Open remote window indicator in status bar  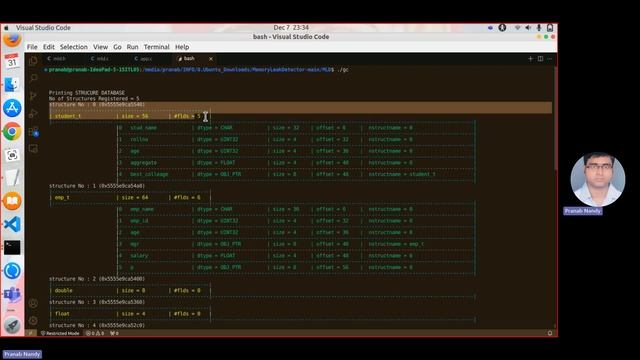tap(30, 333)
